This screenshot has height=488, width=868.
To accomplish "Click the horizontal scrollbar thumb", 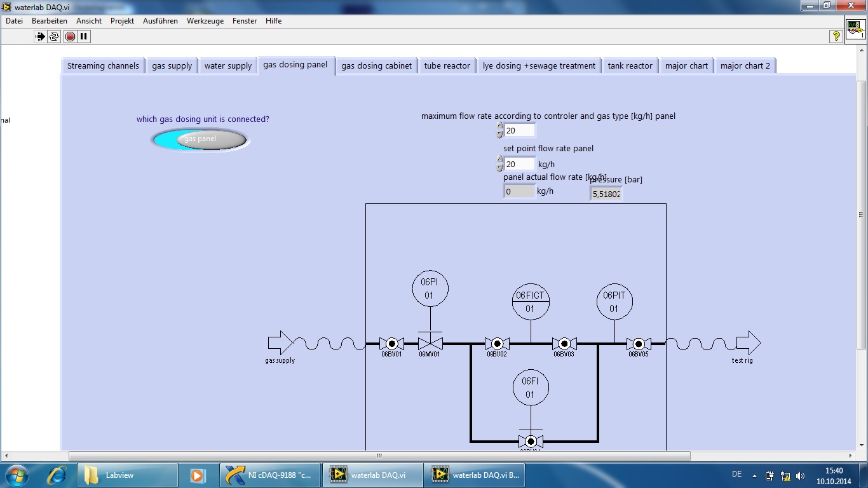I will point(379,456).
